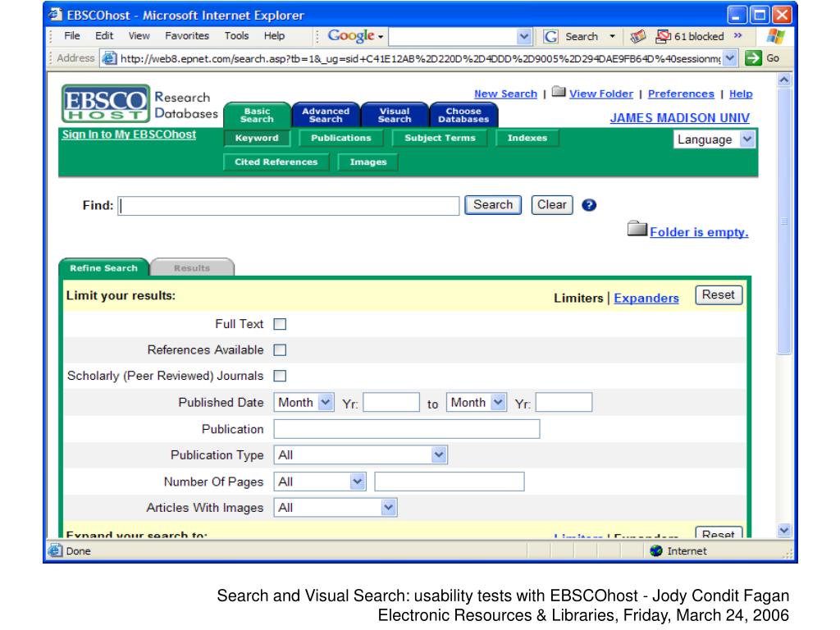
Task: Open the Choose Databases tab
Action: click(x=463, y=115)
